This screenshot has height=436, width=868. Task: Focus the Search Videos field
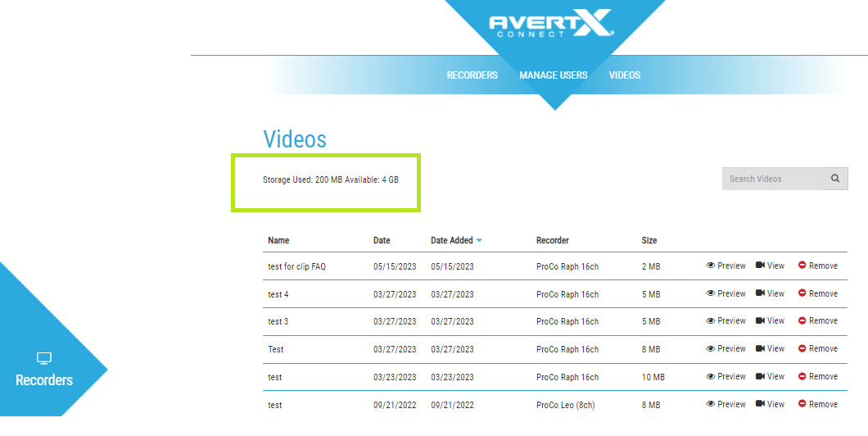pos(772,179)
